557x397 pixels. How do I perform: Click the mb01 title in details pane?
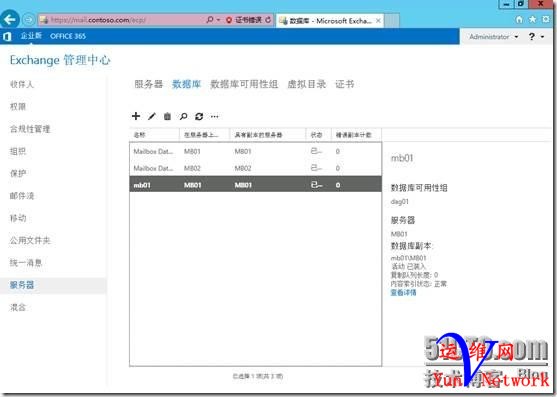pos(402,158)
